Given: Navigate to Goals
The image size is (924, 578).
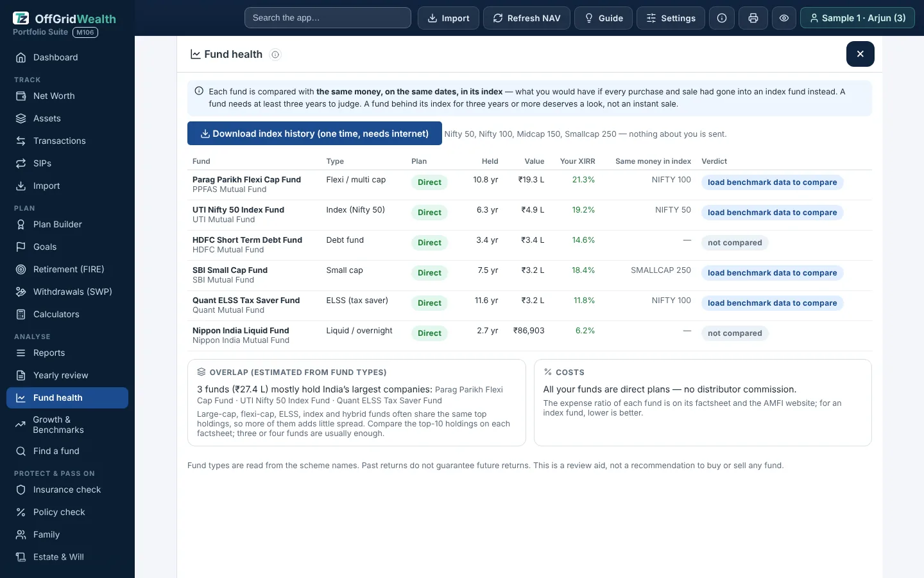Looking at the screenshot, I should [x=67, y=247].
